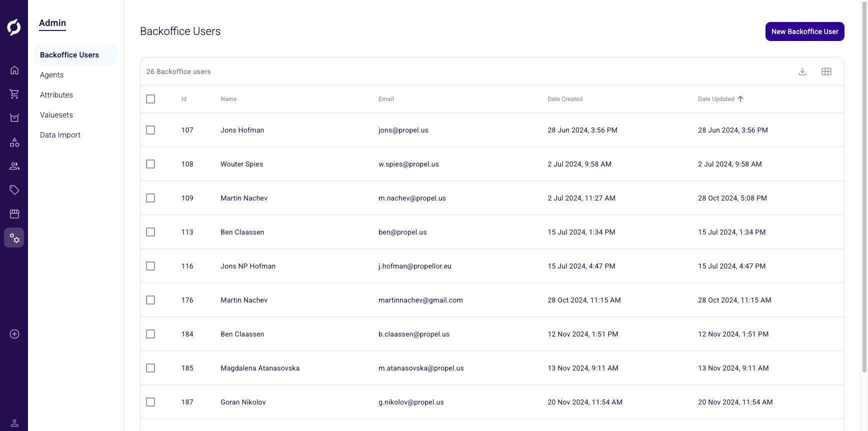The width and height of the screenshot is (868, 431).
Task: Sort by Id column header
Action: point(184,99)
